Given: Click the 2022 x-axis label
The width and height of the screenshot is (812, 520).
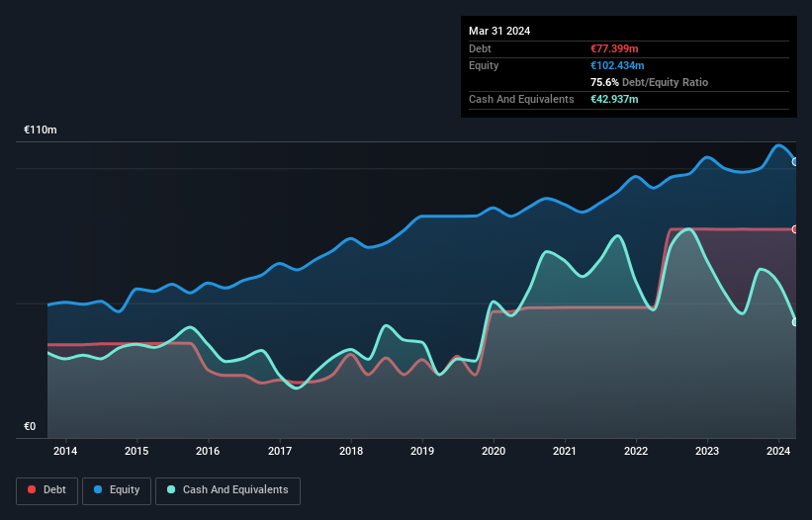Looking at the screenshot, I should click(x=636, y=451).
